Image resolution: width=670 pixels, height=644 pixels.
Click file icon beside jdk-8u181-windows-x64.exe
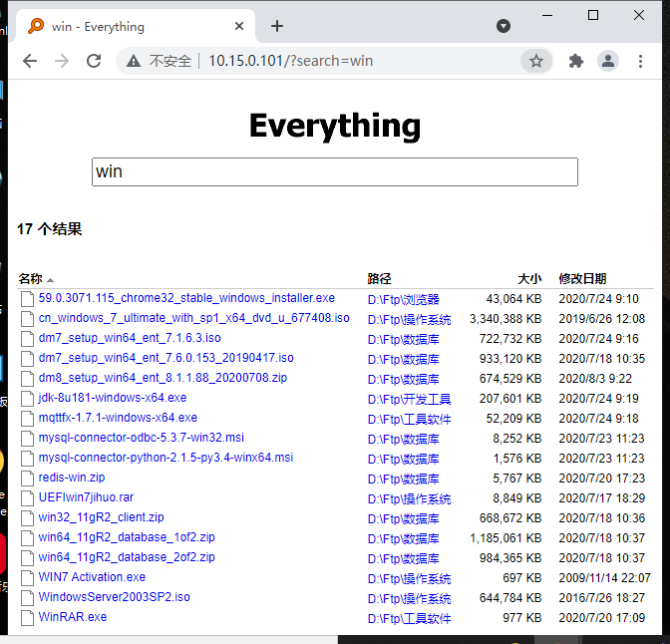click(27, 399)
